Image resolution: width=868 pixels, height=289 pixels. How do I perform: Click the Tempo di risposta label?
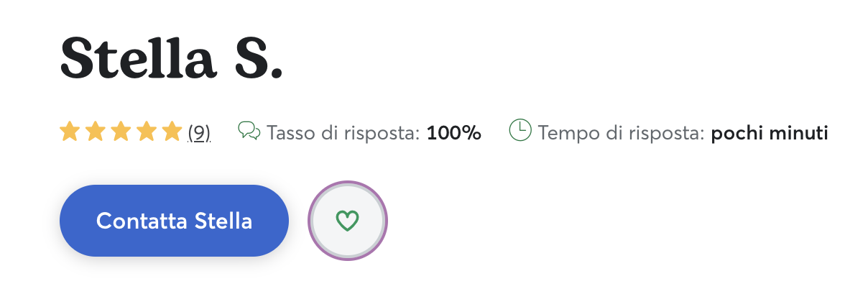pos(621,133)
